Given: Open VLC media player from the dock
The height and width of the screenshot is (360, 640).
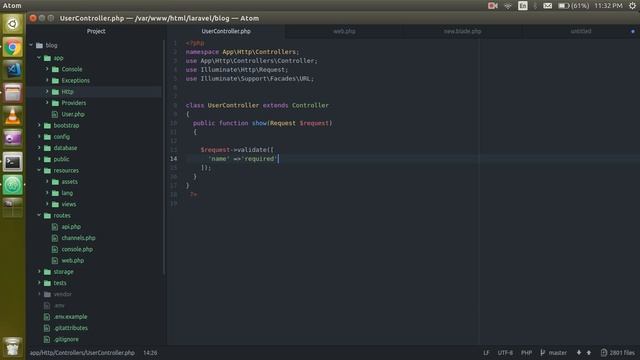Looking at the screenshot, I should click(x=13, y=116).
